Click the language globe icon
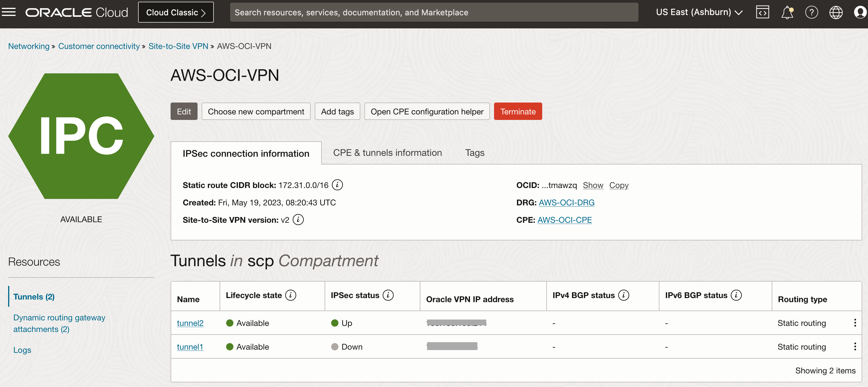Image resolution: width=868 pixels, height=387 pixels. 836,12
